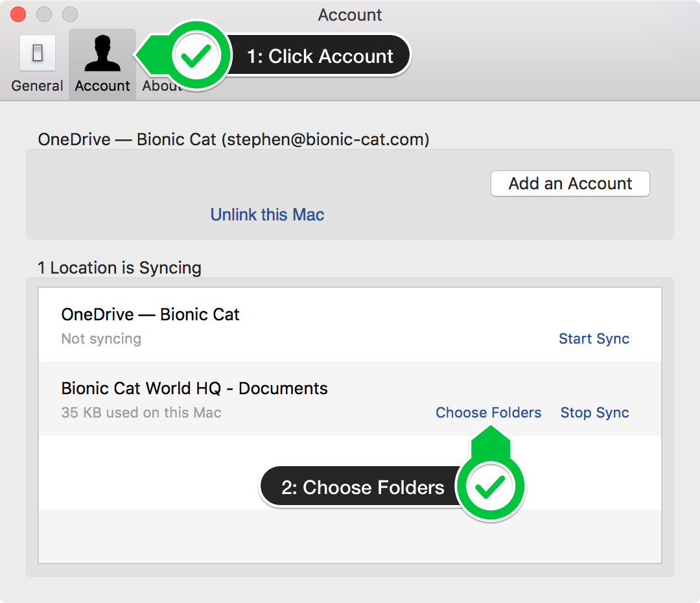The image size is (700, 603).
Task: Select the Account silhouette tab icon
Action: (x=102, y=54)
